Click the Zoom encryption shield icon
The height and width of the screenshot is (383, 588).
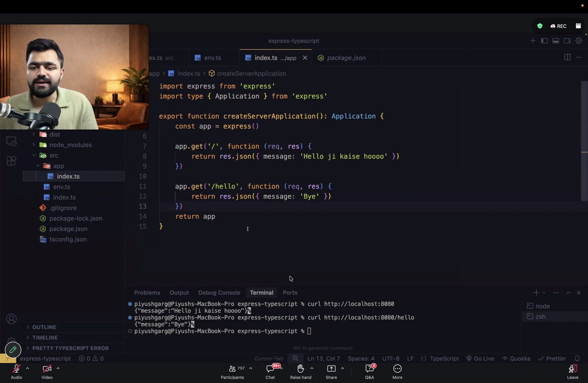[539, 26]
